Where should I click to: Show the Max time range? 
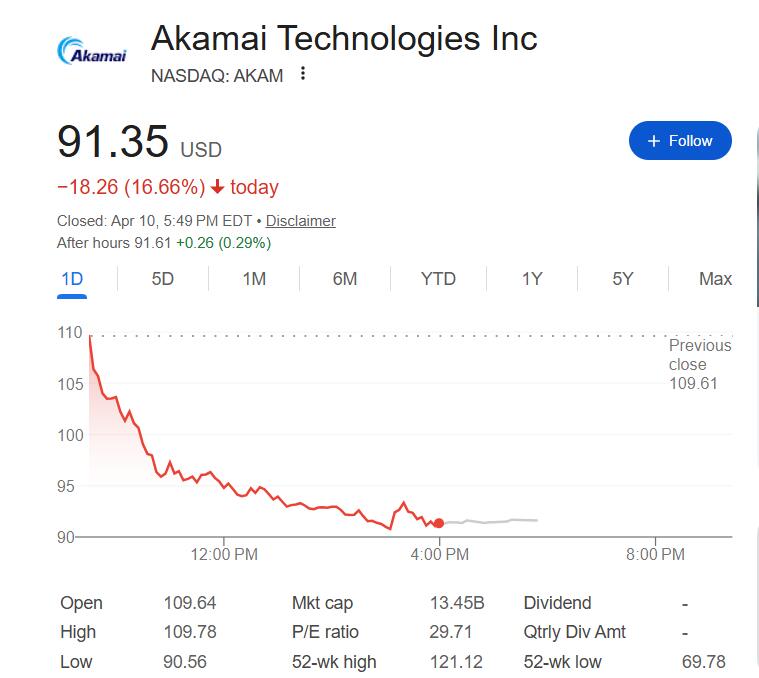(715, 279)
